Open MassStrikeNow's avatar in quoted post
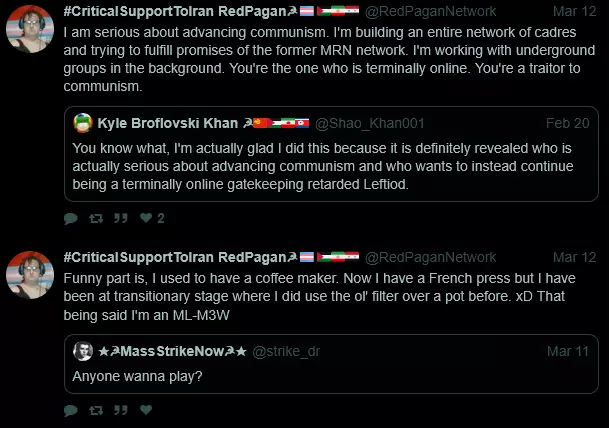The height and width of the screenshot is (428, 609). 83,351
